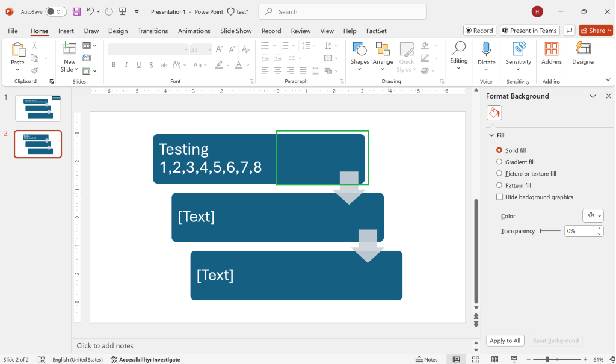Click the Transparency percentage field
The width and height of the screenshot is (616, 364).
point(581,231)
